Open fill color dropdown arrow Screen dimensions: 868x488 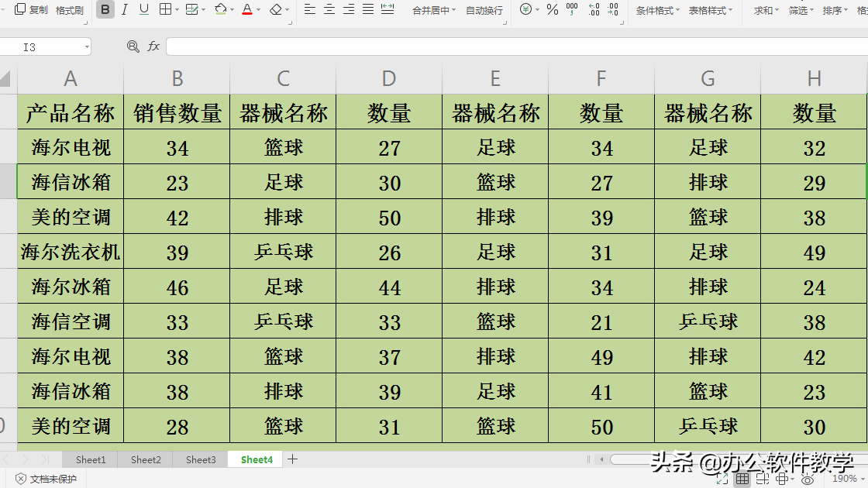pyautogui.click(x=232, y=10)
